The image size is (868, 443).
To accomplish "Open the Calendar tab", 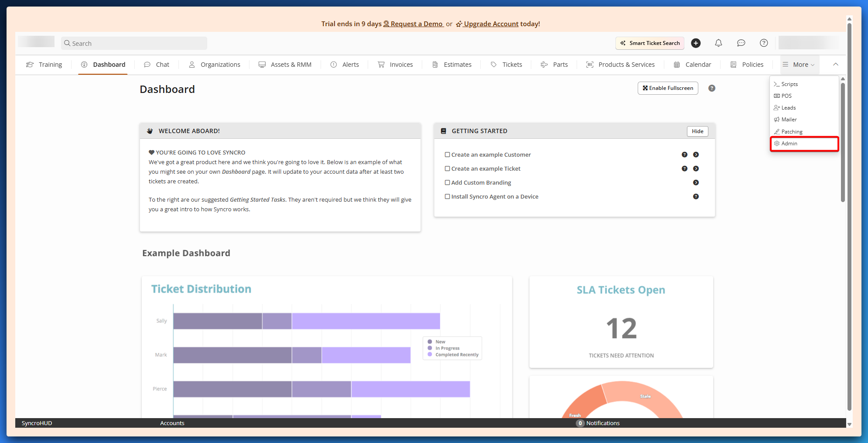I will click(692, 65).
